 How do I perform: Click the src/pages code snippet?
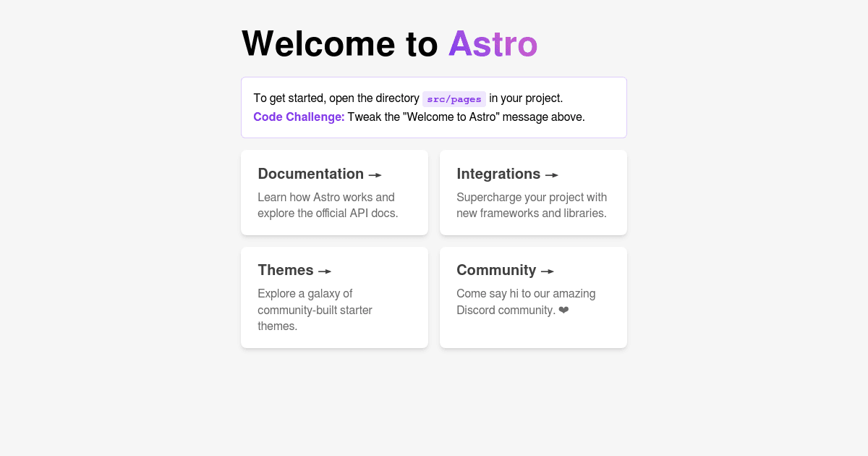click(454, 99)
